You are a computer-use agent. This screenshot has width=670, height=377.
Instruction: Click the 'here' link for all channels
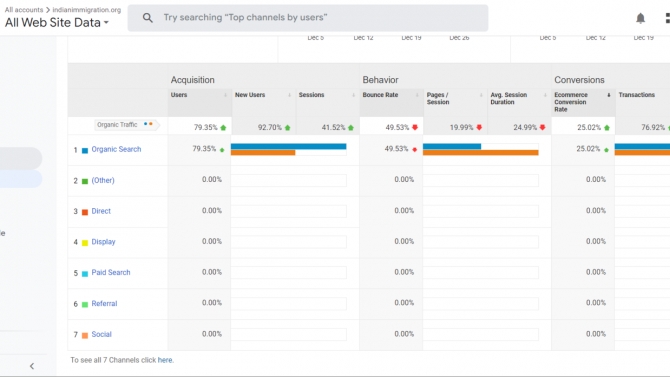165,360
